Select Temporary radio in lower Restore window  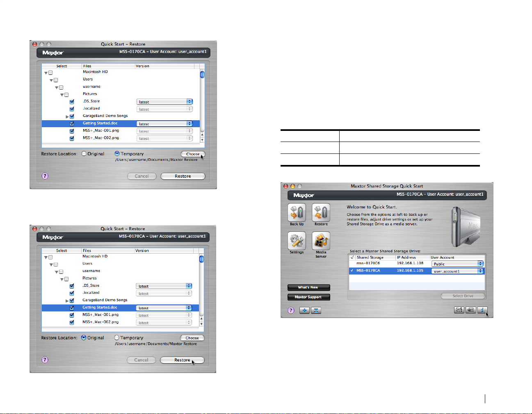point(116,338)
